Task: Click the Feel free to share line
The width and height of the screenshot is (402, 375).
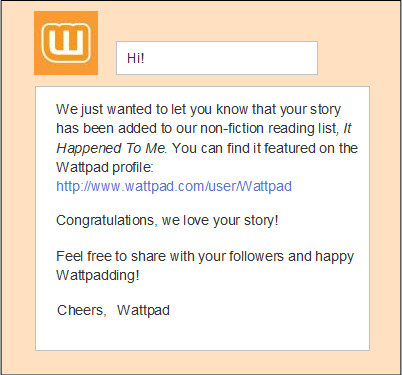Action: tap(205, 257)
